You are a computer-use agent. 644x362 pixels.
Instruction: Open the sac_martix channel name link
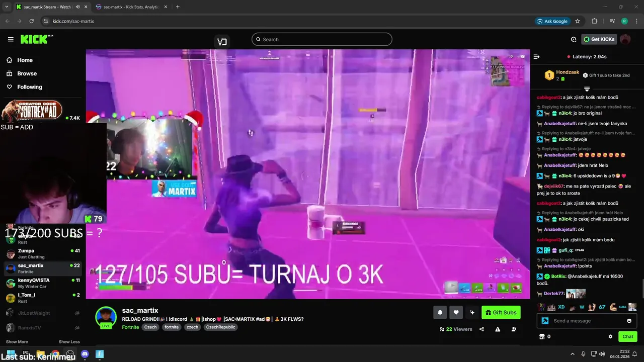[x=140, y=310]
